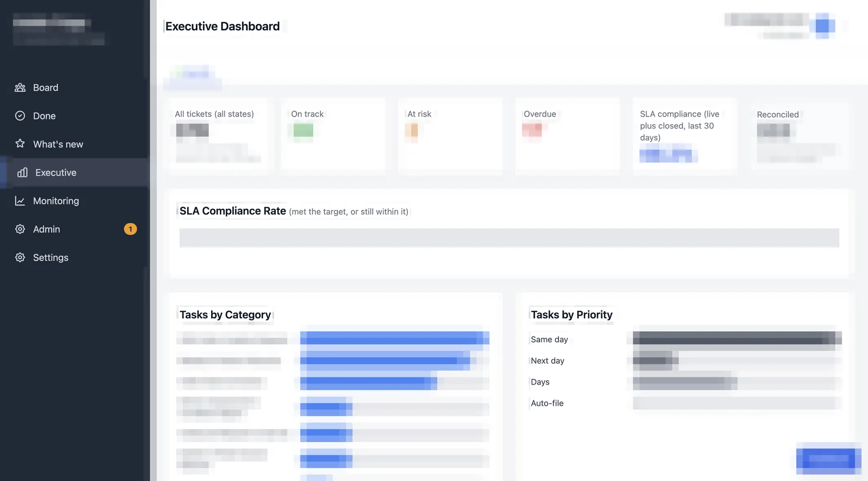868x481 pixels.
Task: Select the Executive bar chart icon
Action: coord(22,172)
